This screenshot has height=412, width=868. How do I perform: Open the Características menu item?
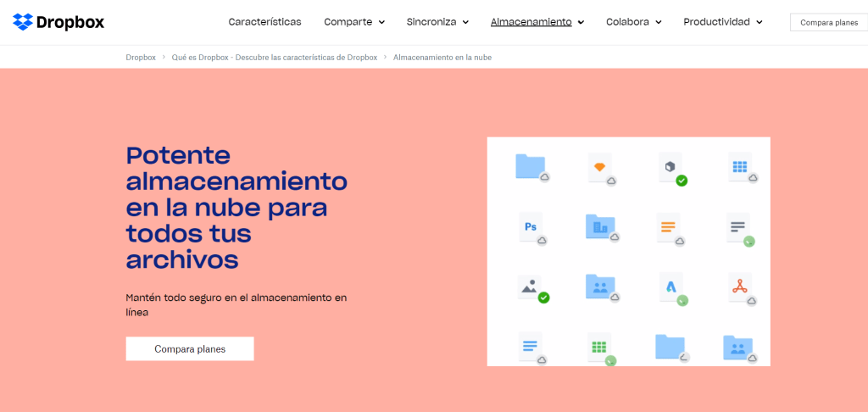(264, 22)
